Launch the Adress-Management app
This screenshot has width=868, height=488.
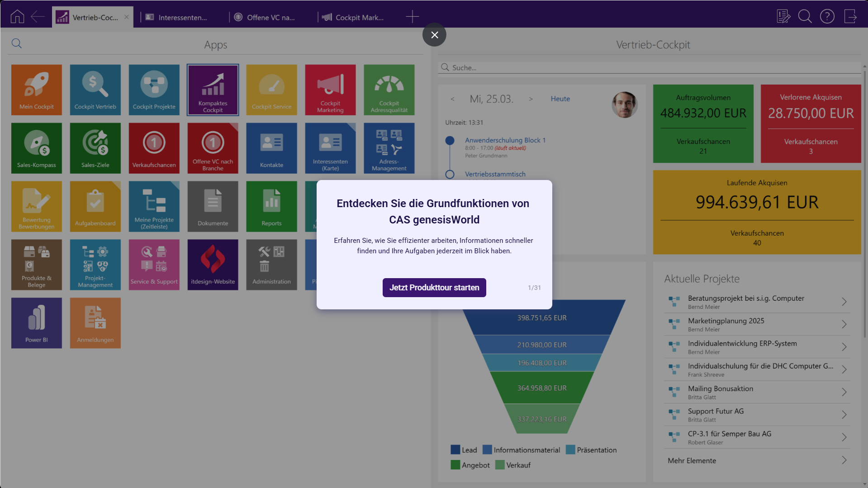coord(389,148)
